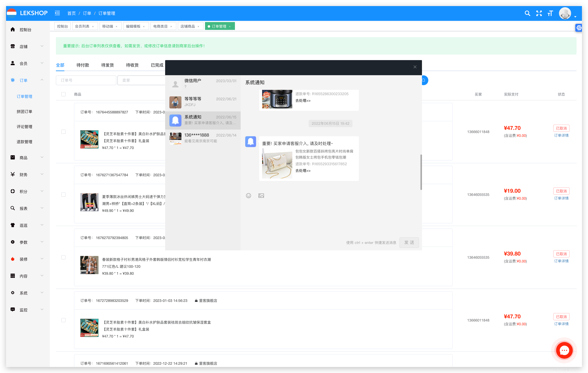Open the emoji picker in chat
The image size is (588, 373).
pos(248,196)
